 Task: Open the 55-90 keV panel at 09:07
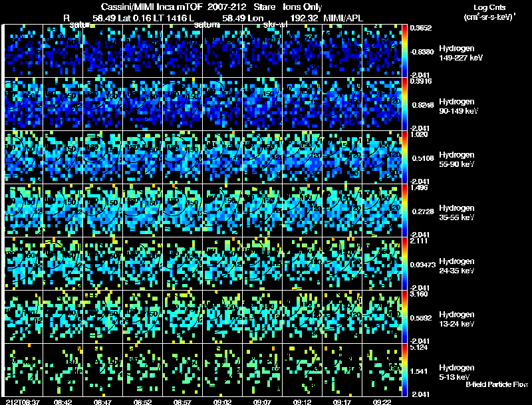point(263,158)
